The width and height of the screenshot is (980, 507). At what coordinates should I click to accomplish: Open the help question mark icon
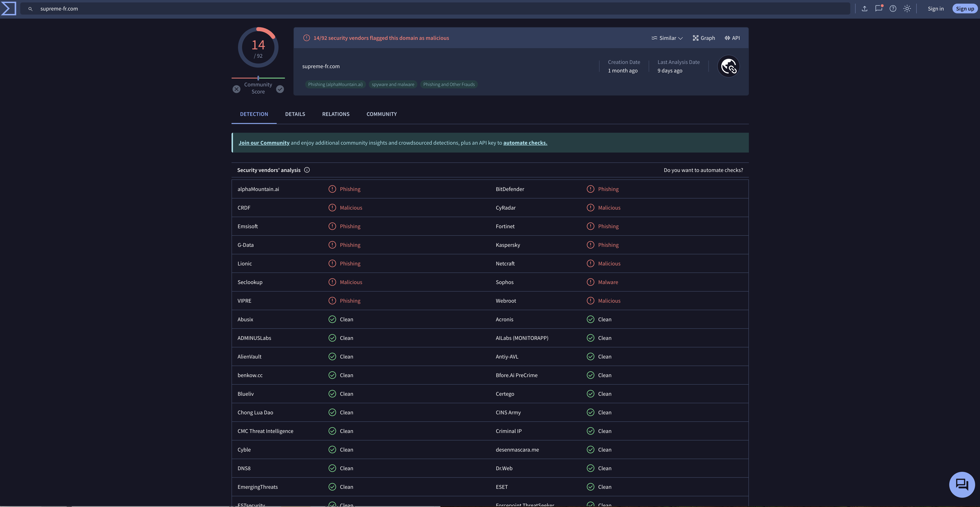[893, 8]
